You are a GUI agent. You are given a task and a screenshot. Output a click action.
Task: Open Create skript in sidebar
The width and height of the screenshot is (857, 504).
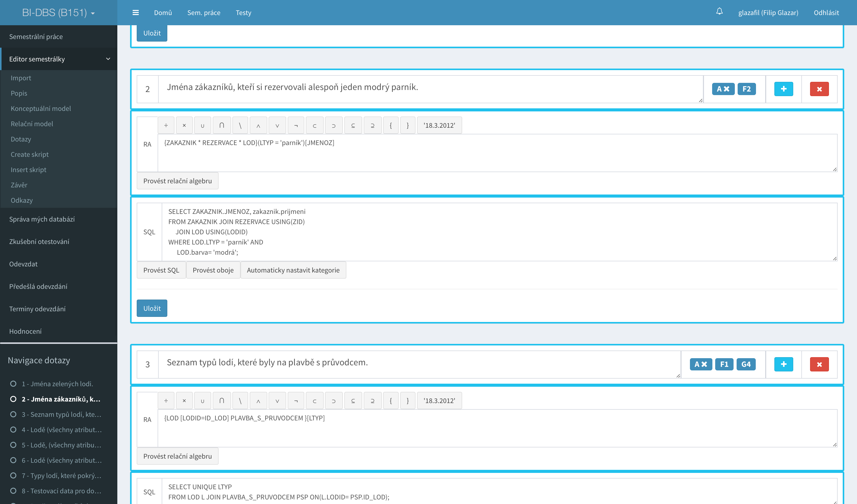coord(30,154)
